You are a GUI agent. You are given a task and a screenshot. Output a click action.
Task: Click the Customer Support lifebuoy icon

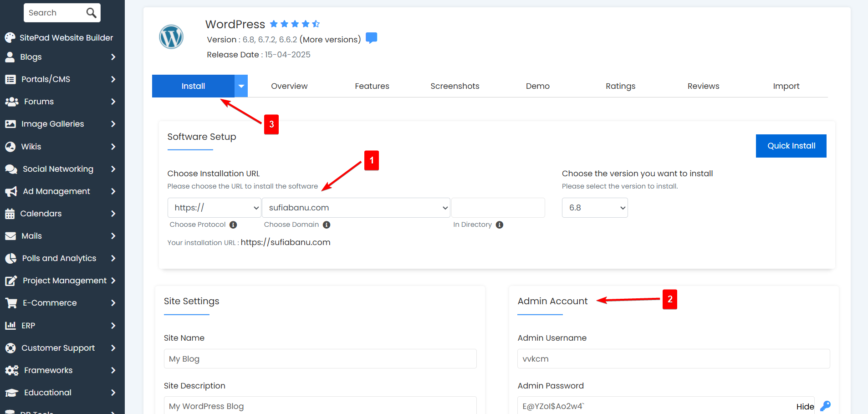(x=10, y=348)
